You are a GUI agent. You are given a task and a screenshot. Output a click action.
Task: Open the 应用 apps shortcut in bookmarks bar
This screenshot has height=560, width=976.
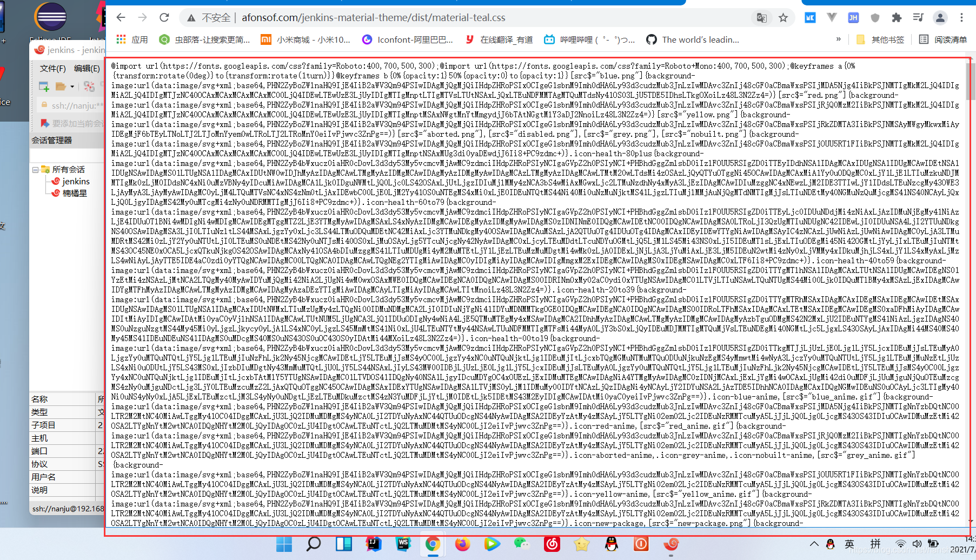(132, 39)
